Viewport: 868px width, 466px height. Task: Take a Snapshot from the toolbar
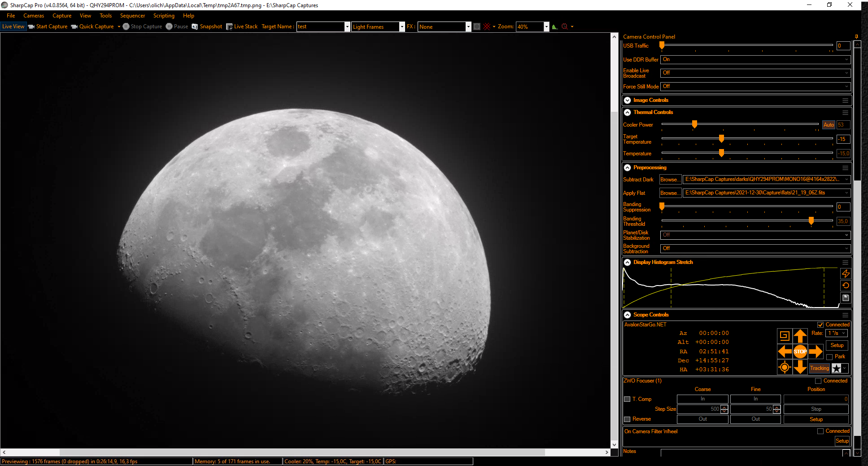[207, 26]
